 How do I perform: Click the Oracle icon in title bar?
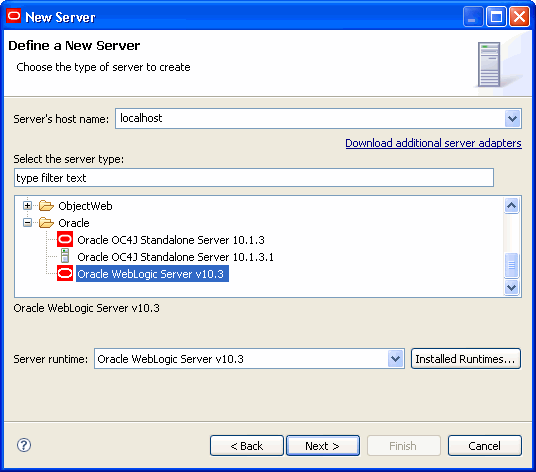[14, 16]
